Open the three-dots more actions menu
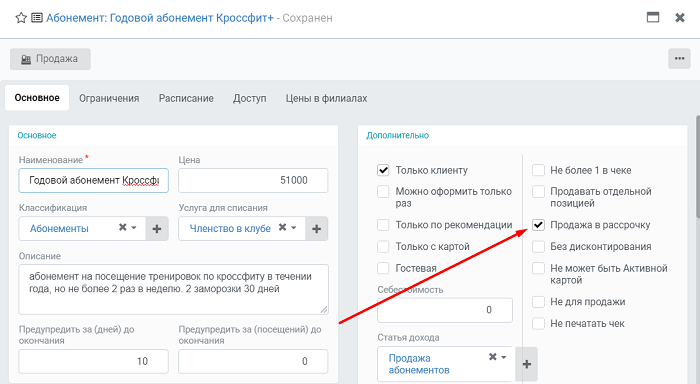 (x=679, y=58)
